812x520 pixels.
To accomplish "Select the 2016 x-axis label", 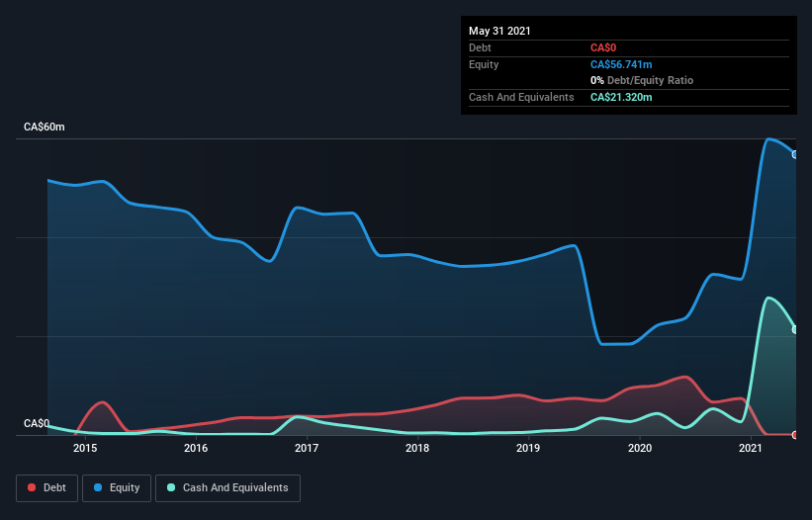I will coord(196,448).
